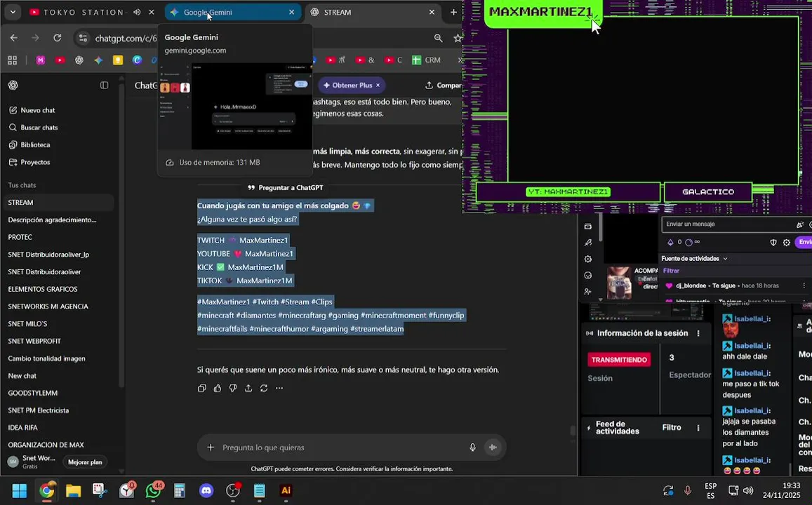Click the Gemini tab preview thumbnail
This screenshot has width=812, height=505.
(x=235, y=106)
